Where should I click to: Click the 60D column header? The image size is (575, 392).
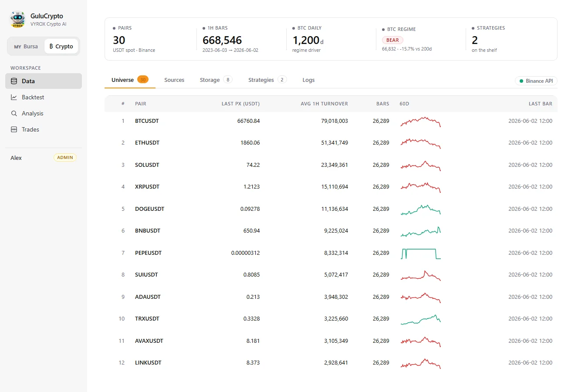(x=404, y=104)
